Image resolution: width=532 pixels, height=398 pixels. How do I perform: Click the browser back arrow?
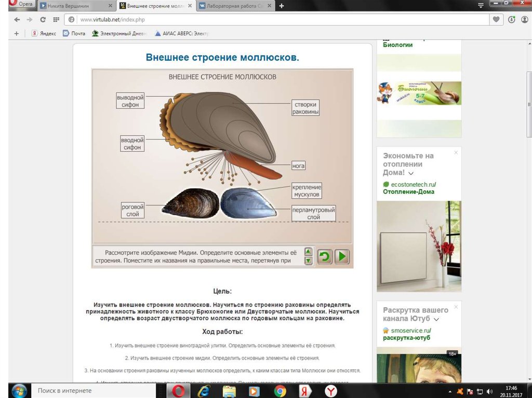(x=17, y=20)
